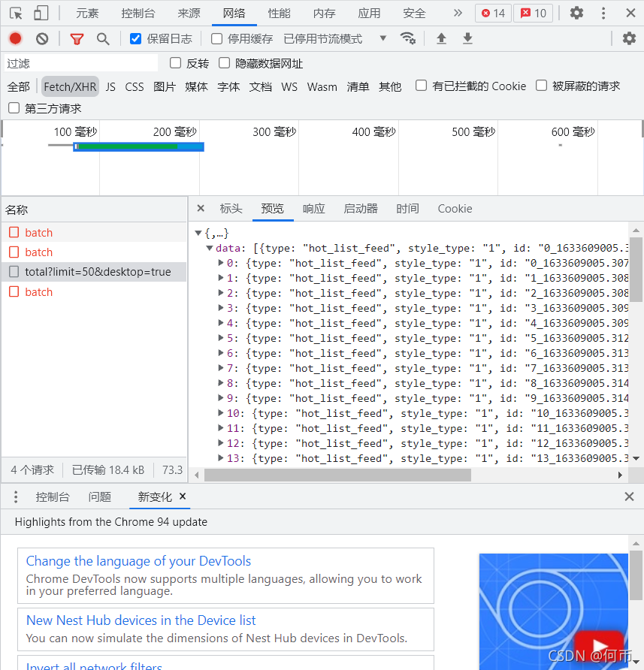The height and width of the screenshot is (670, 644).
Task: Click the 14 errors badge
Action: tap(493, 14)
